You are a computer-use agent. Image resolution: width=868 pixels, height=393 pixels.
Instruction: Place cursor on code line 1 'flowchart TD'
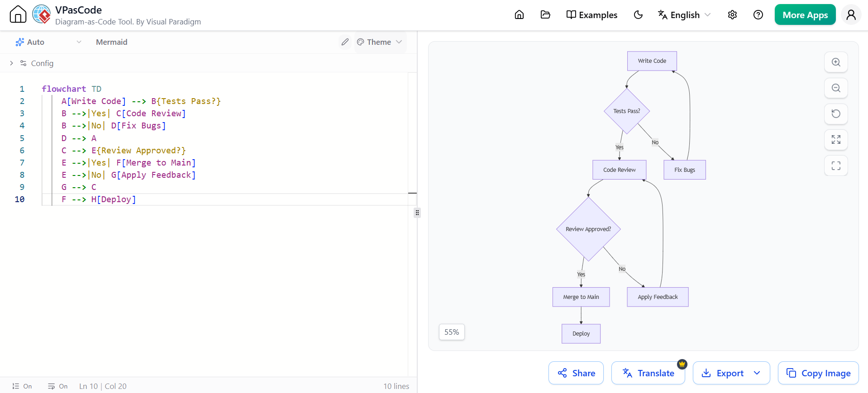click(x=72, y=89)
